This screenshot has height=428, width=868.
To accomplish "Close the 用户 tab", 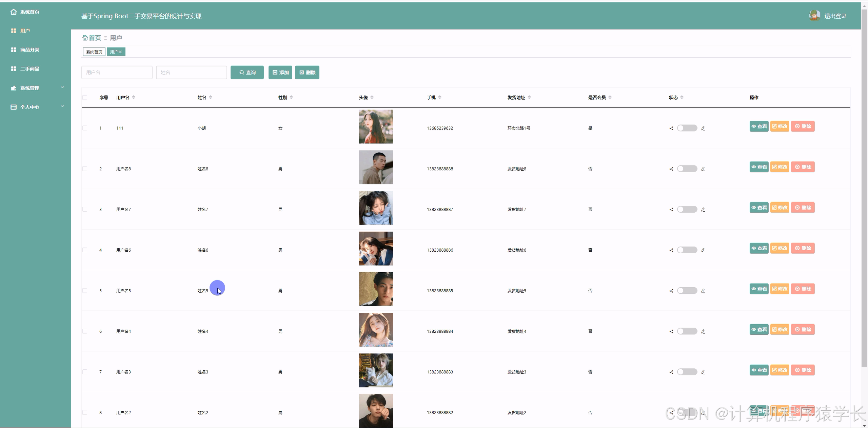I will tap(120, 52).
